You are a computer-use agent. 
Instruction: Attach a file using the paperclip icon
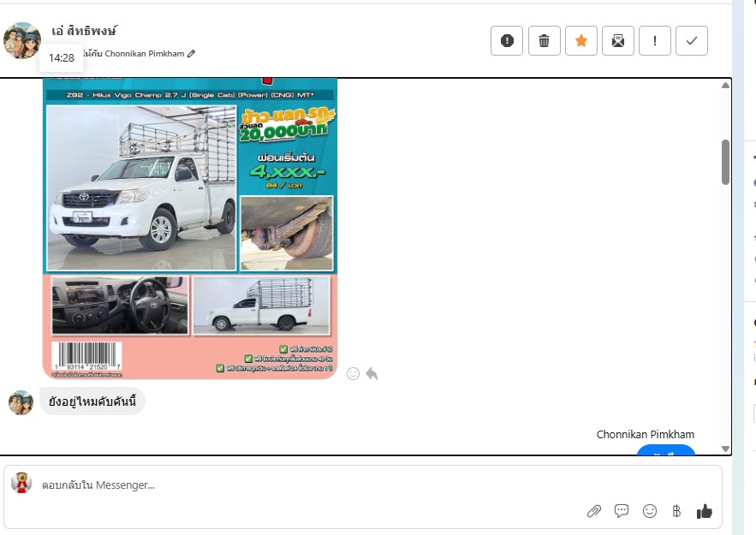(x=593, y=511)
